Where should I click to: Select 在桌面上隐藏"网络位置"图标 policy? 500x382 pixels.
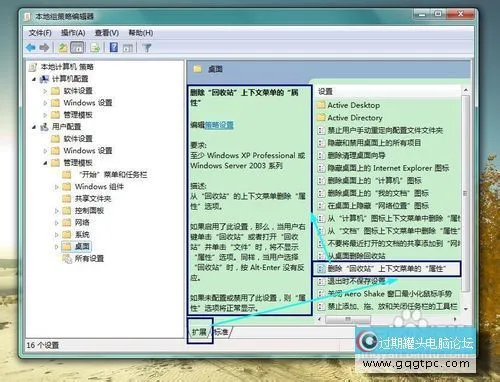pyautogui.click(x=378, y=206)
